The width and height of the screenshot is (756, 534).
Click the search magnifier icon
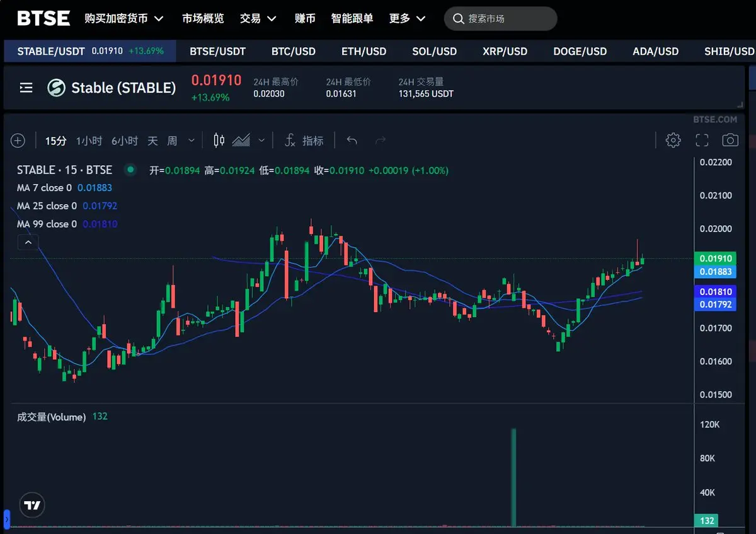(x=457, y=19)
